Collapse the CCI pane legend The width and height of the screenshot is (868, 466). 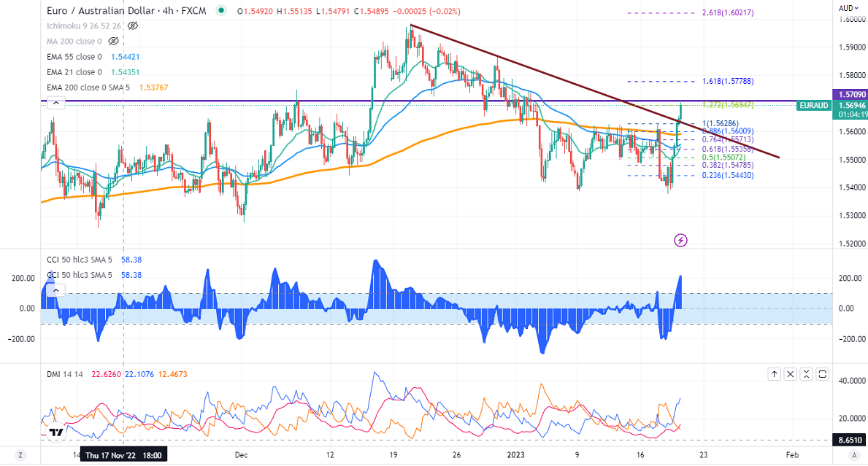coord(55,290)
